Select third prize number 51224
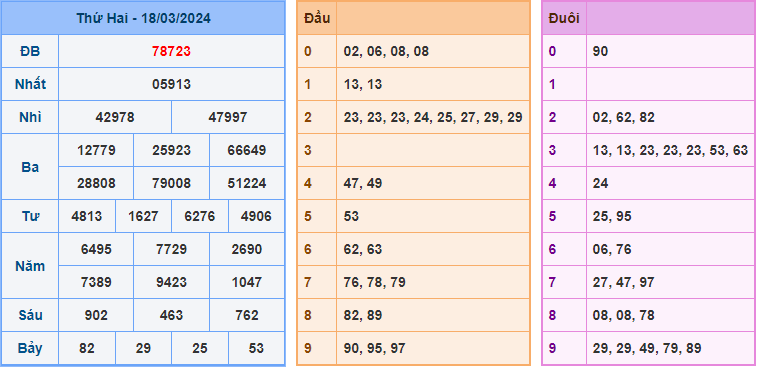 [247, 184]
